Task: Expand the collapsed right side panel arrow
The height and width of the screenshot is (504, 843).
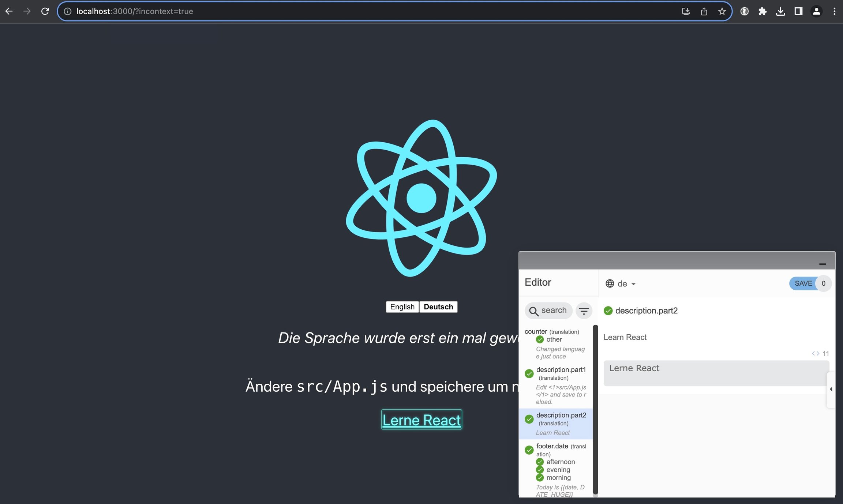Action: (831, 389)
